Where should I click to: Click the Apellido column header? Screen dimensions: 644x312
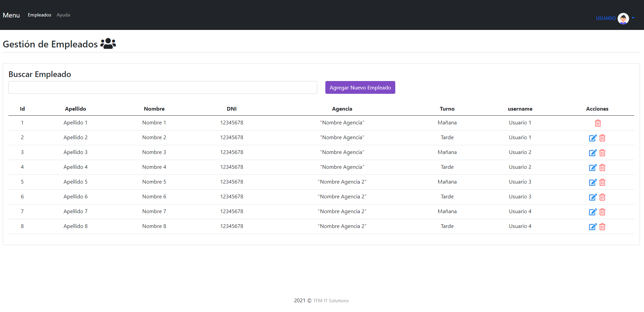coord(75,109)
